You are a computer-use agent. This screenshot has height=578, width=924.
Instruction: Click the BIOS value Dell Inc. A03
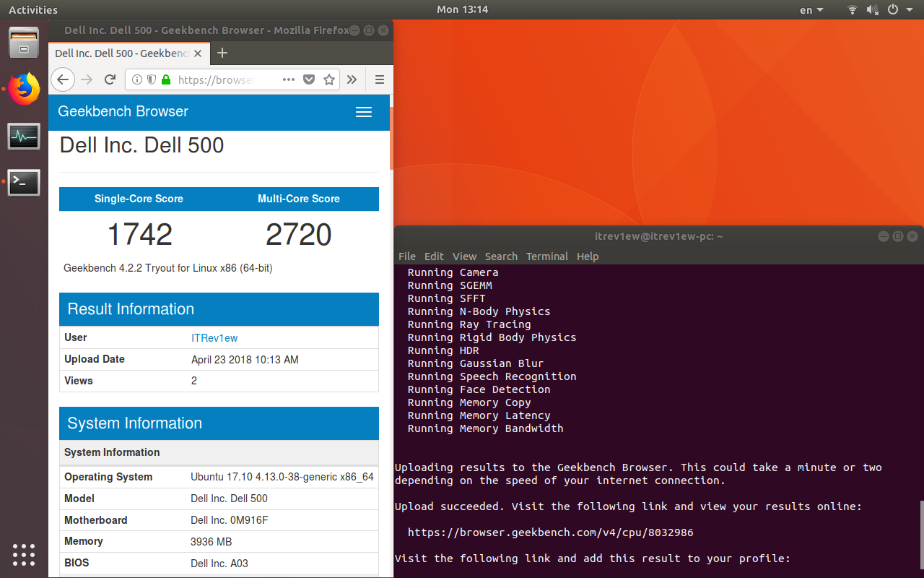pos(219,563)
